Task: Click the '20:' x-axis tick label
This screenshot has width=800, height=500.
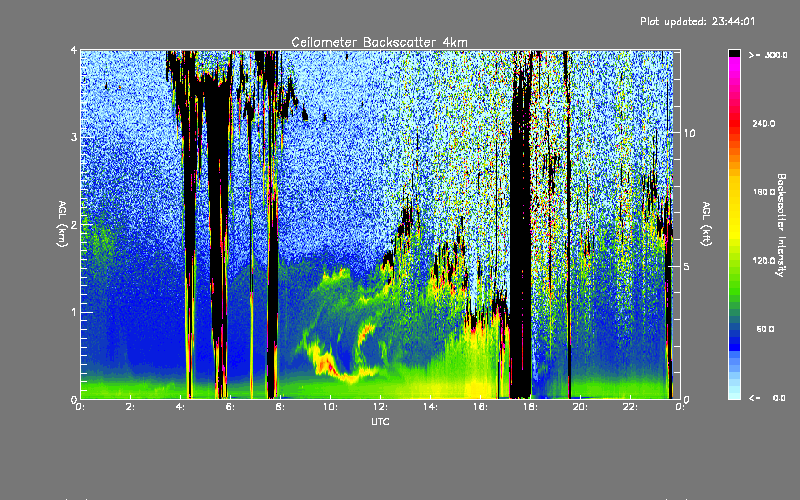Action: tap(580, 407)
